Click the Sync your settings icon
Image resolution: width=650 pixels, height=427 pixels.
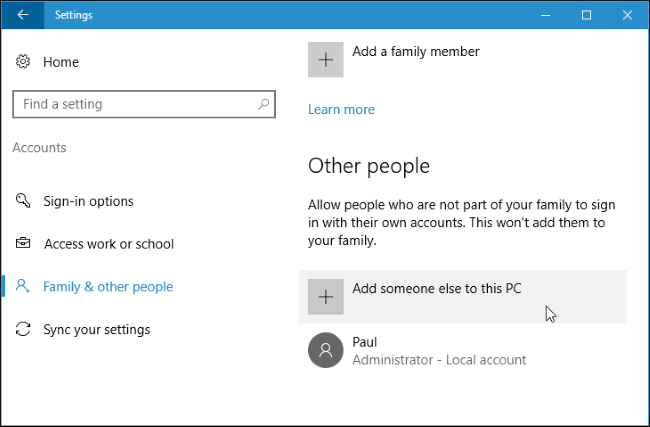click(23, 330)
